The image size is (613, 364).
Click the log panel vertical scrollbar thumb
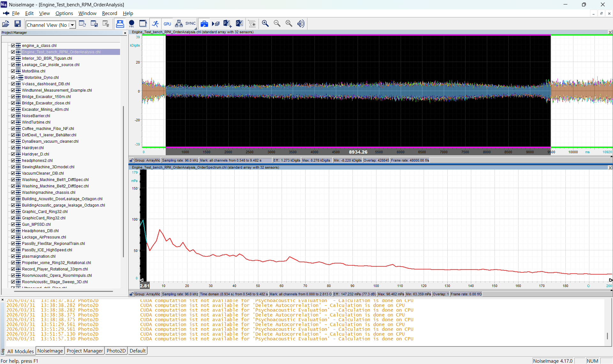click(x=607, y=336)
